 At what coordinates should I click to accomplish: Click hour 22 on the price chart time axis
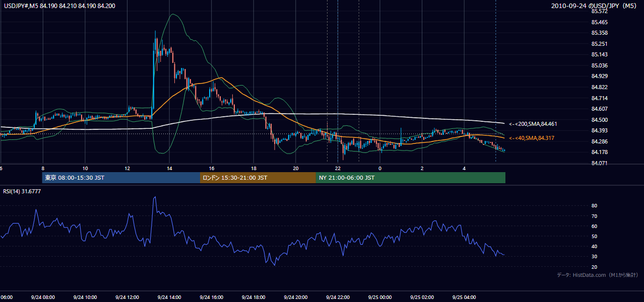(x=338, y=168)
